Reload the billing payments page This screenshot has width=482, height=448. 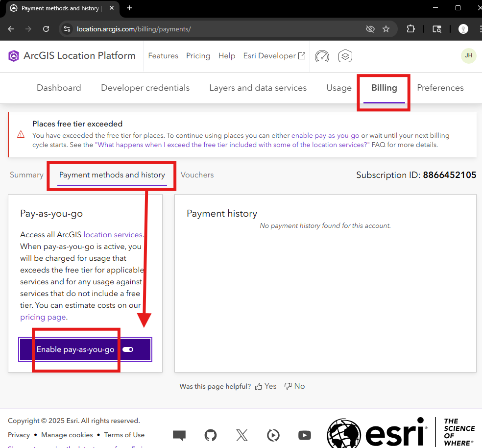[46, 29]
